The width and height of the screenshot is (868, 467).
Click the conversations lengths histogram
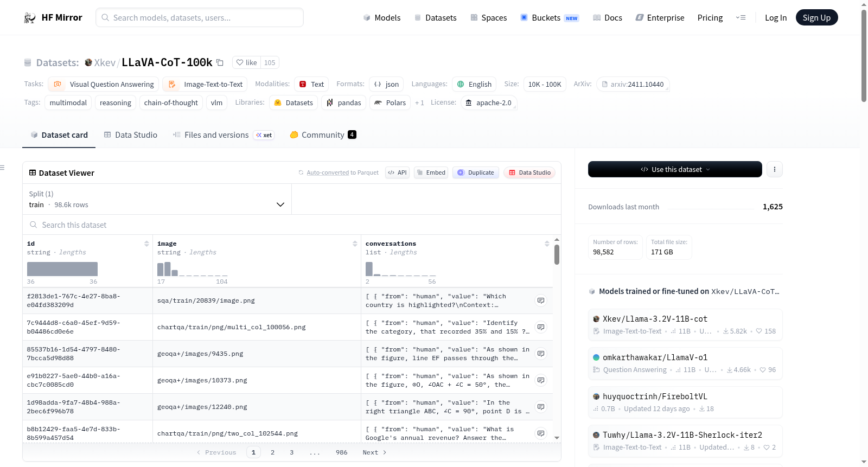(401, 269)
